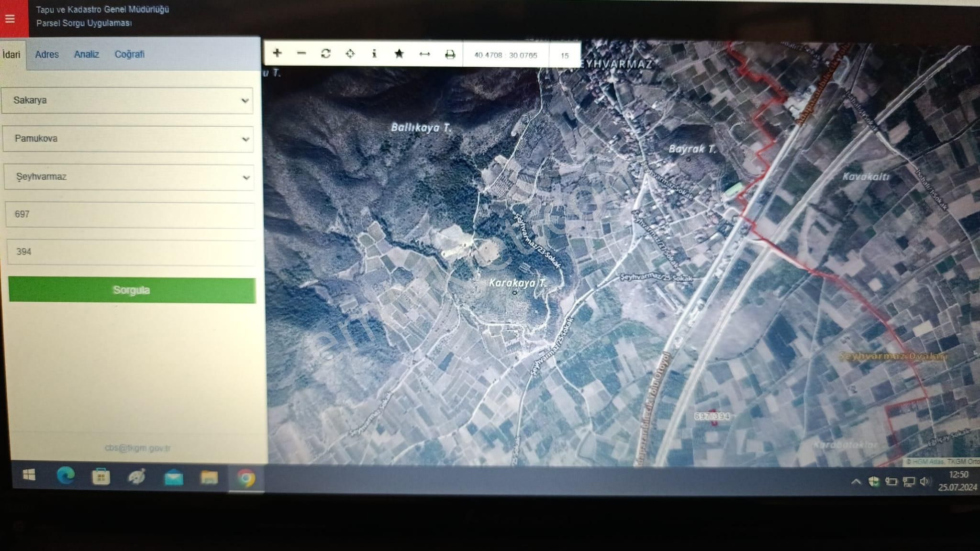Click the parsel field containing 394
The height and width of the screenshot is (551, 980).
point(130,252)
